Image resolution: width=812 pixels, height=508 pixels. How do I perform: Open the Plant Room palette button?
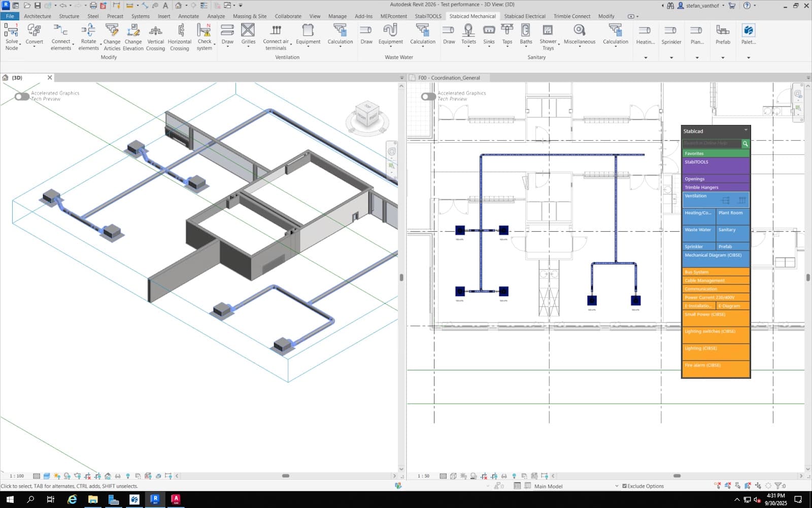733,217
